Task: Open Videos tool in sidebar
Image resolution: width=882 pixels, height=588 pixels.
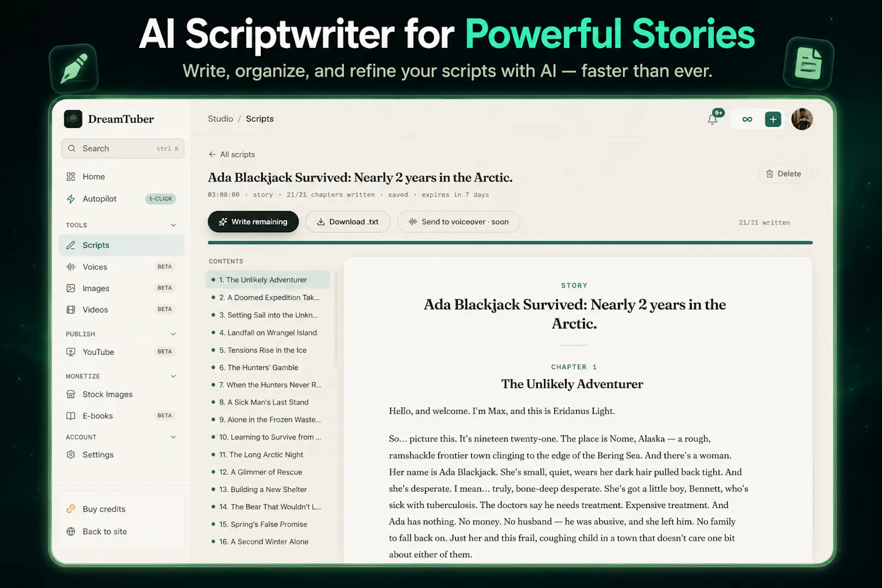Action: click(x=121, y=310)
